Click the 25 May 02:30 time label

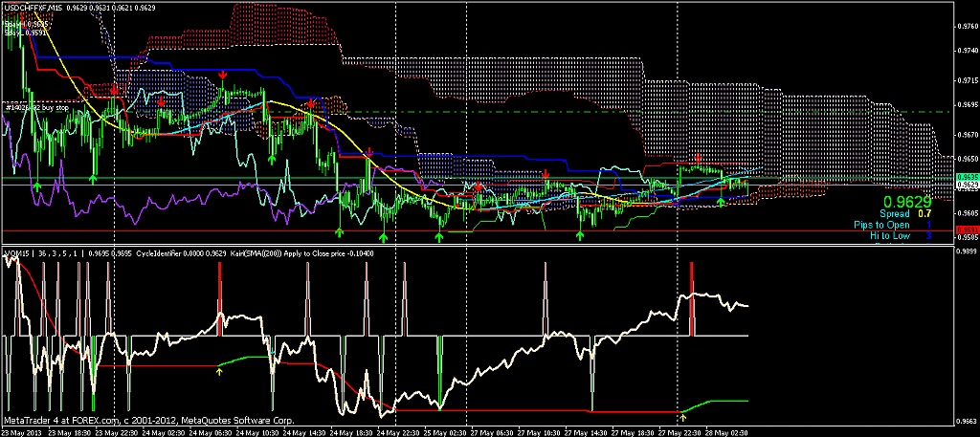click(444, 432)
